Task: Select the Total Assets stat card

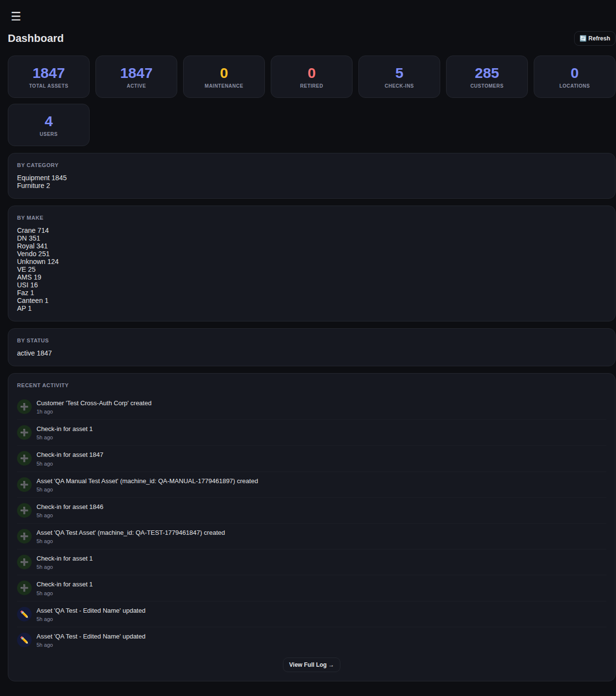Action: [49, 77]
